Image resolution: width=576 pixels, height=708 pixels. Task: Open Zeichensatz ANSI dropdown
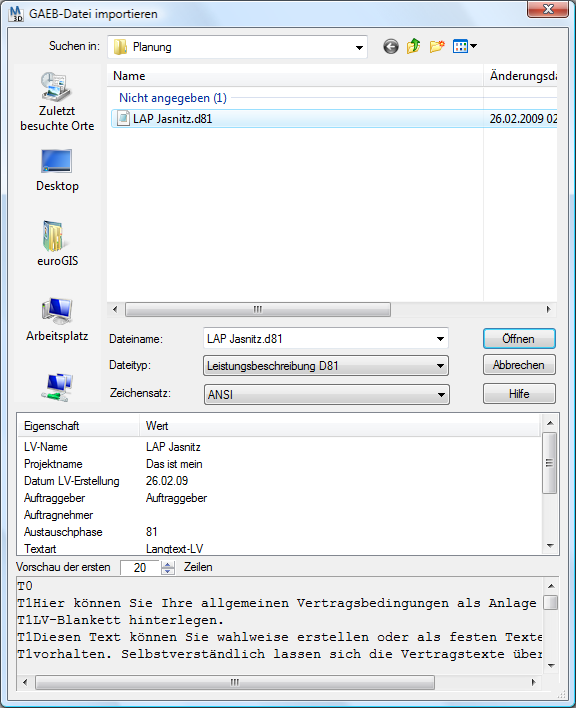[x=326, y=395]
